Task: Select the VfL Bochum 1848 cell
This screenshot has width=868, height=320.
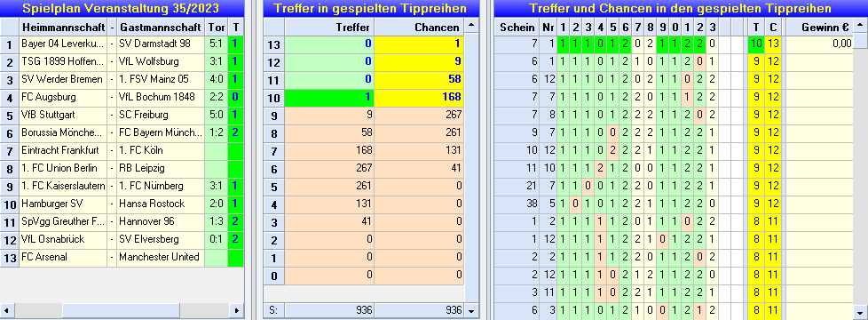Action: tap(161, 97)
